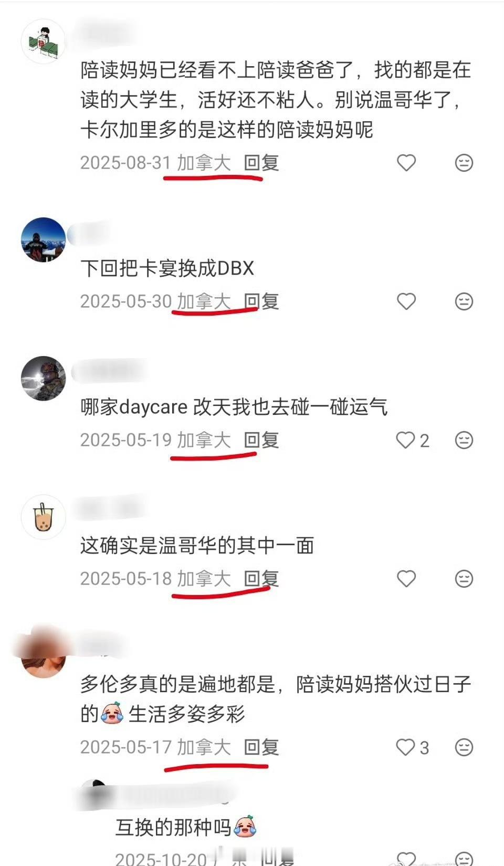Tap dislike face on the DBX comment
The height and width of the screenshot is (866, 504).
click(x=464, y=301)
